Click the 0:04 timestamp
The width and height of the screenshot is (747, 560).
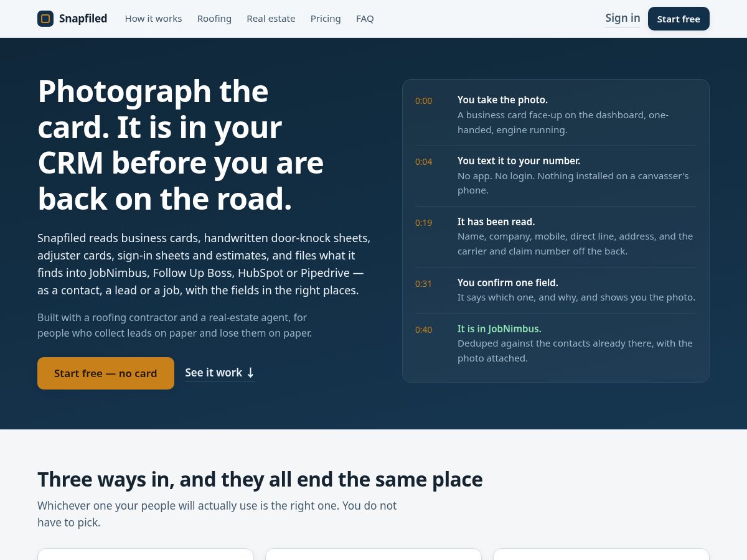click(423, 162)
